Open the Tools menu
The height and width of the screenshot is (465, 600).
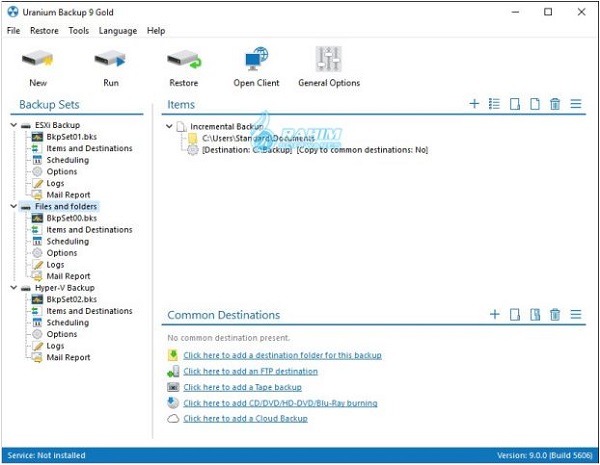[78, 31]
